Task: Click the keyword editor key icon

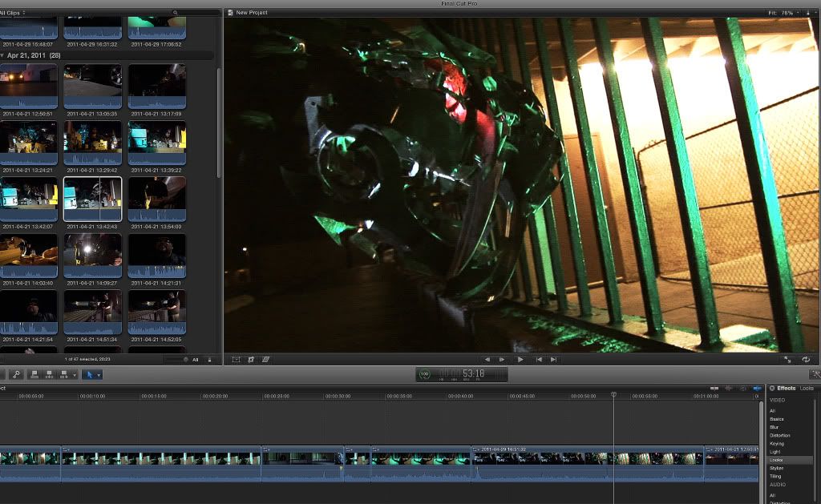Action: click(16, 375)
